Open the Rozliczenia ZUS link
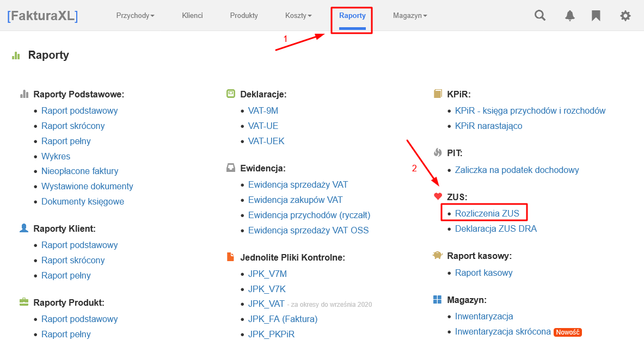644x340 pixels. point(487,213)
